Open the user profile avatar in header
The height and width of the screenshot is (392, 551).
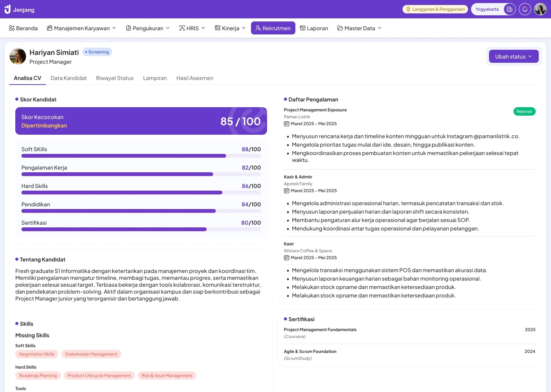(x=540, y=9)
